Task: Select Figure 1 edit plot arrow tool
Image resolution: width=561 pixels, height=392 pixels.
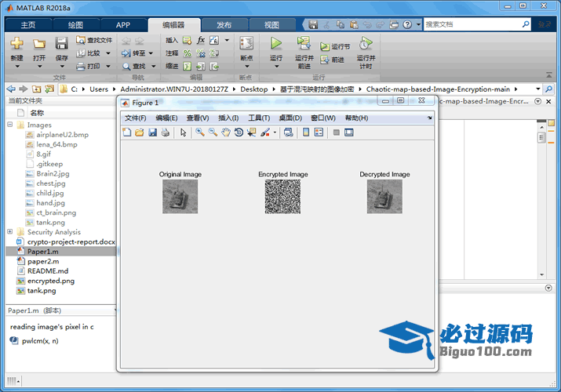Action: point(183,132)
